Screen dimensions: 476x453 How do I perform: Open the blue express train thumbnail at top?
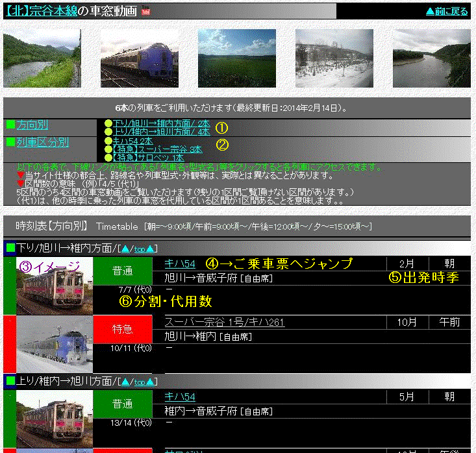(140, 58)
